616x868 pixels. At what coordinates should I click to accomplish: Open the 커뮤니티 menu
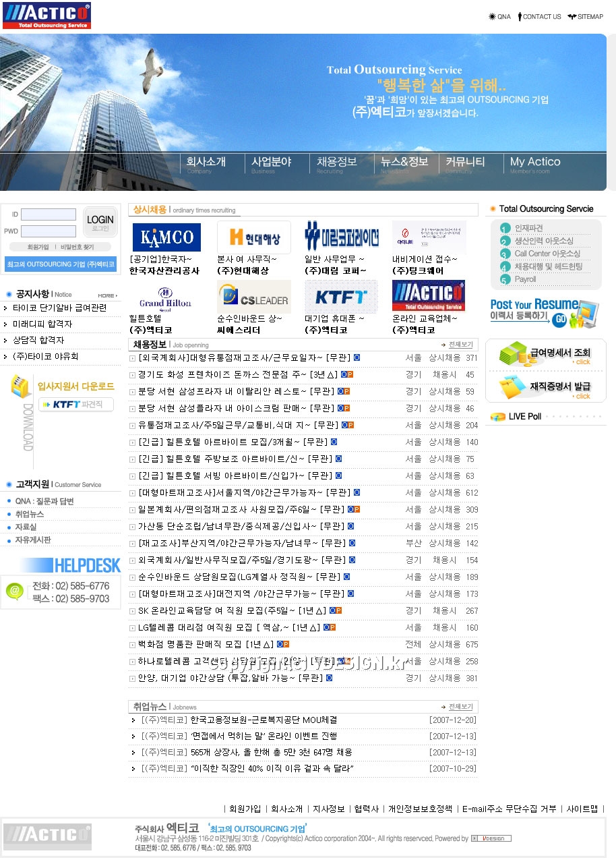pyautogui.click(x=465, y=162)
